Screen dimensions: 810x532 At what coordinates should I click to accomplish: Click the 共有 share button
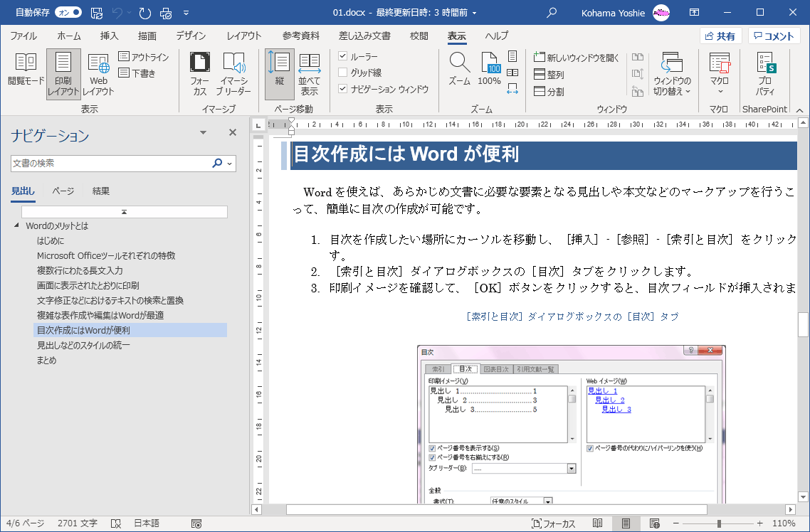(720, 36)
